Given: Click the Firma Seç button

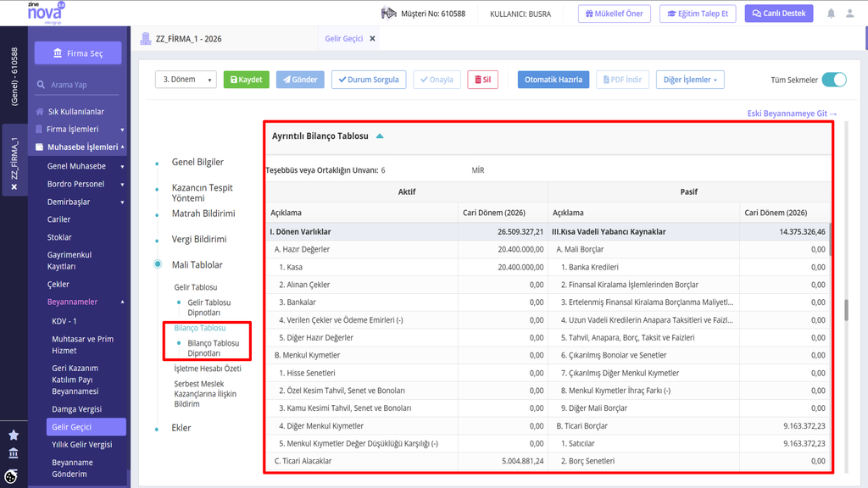Looking at the screenshot, I should [78, 53].
